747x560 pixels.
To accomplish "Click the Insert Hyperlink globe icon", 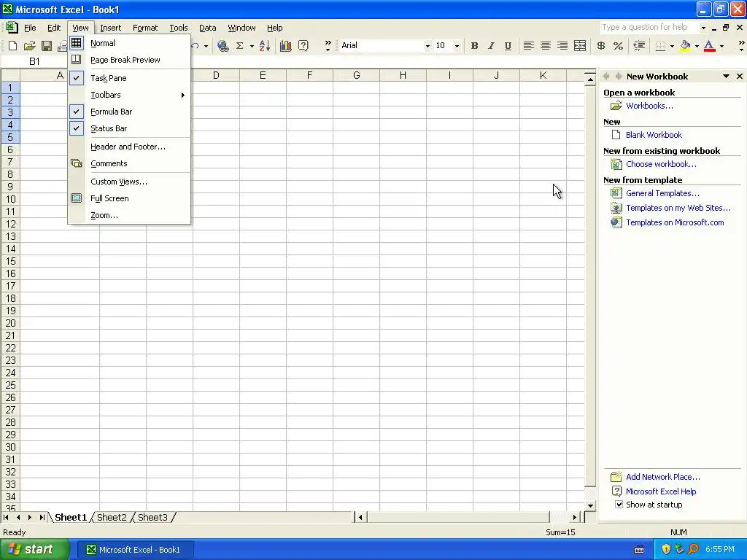I will tap(222, 46).
